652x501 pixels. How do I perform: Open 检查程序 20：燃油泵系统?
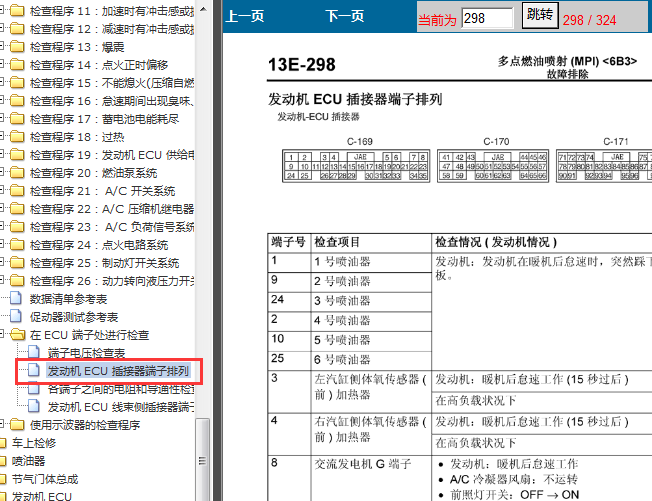pyautogui.click(x=94, y=173)
